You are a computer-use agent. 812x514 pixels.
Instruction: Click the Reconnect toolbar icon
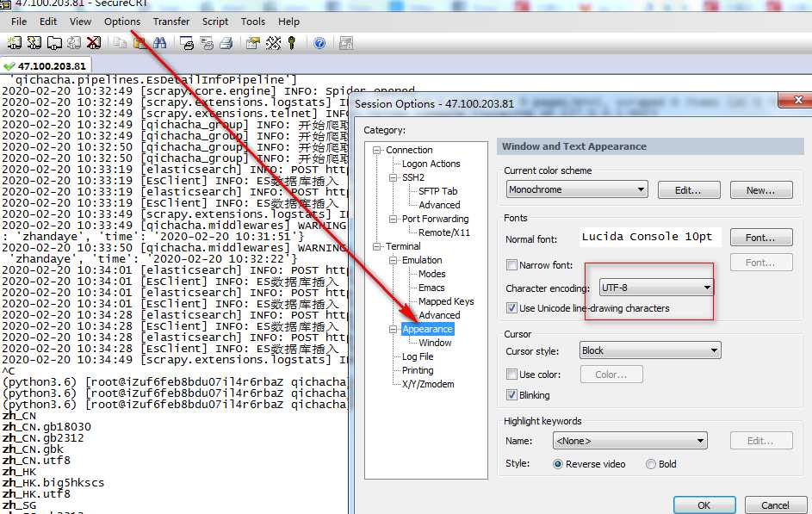[74, 43]
